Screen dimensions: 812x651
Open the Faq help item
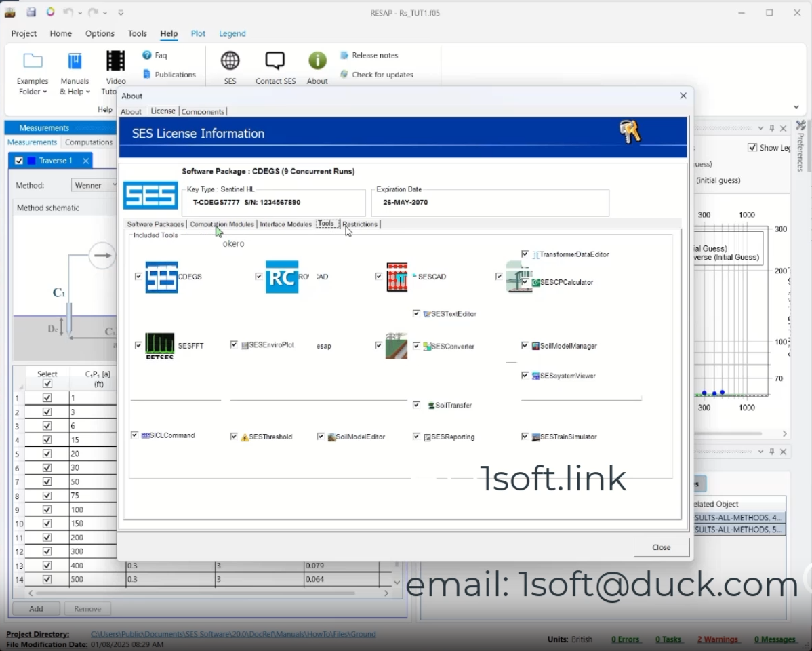[x=155, y=55]
